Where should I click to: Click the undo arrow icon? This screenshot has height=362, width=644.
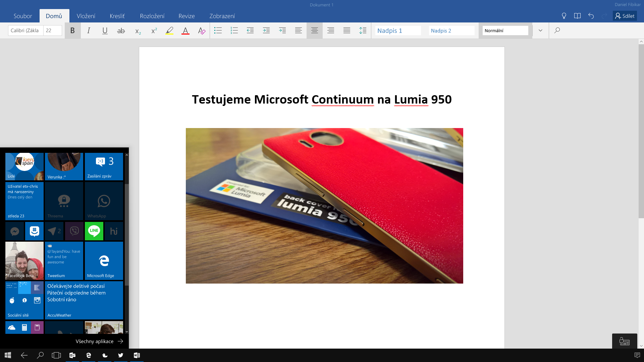591,16
